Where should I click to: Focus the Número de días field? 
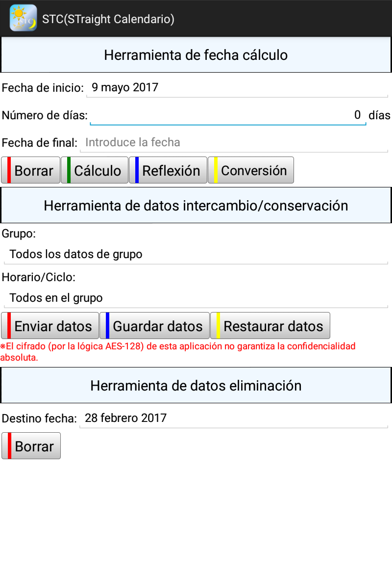(x=227, y=115)
